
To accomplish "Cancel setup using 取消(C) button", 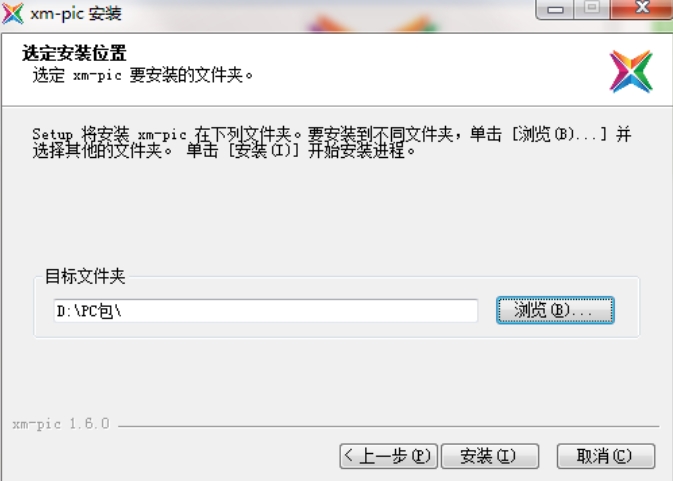I will 606,456.
